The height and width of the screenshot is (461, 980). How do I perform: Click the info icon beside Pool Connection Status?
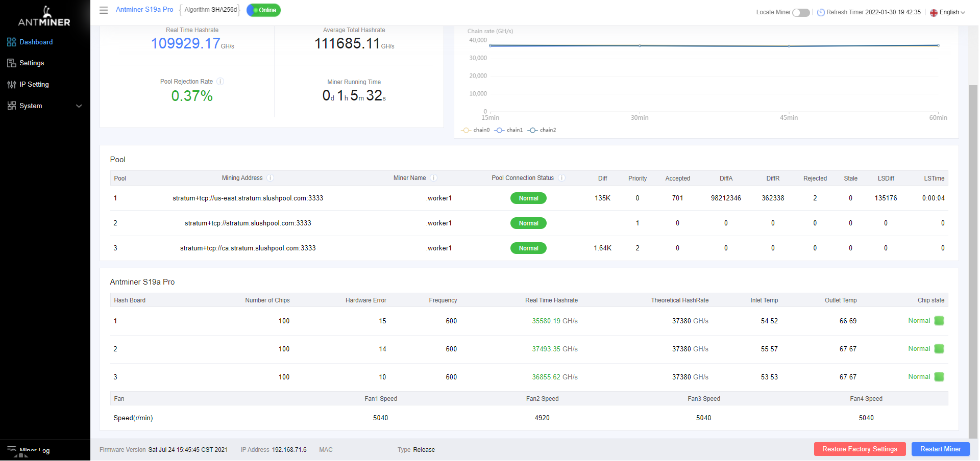click(561, 178)
